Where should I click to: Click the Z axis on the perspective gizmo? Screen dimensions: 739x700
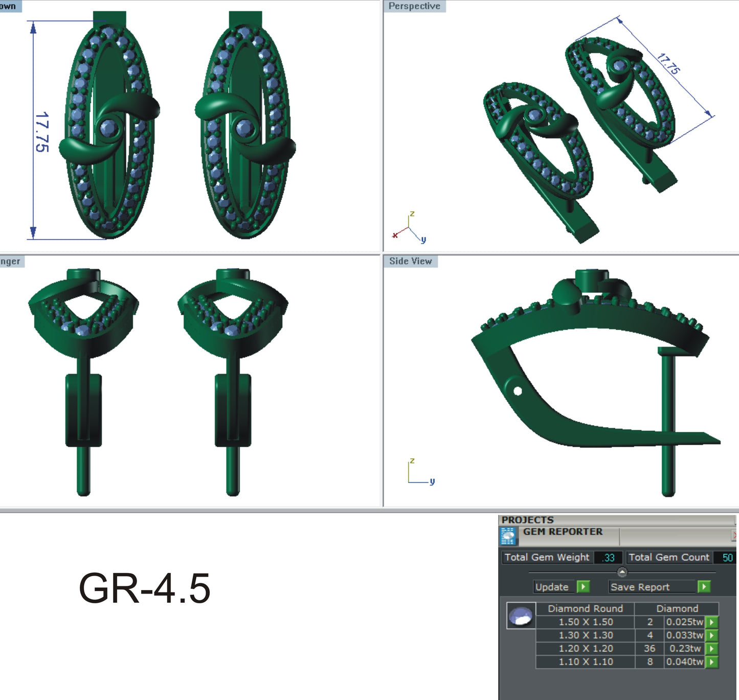pyautogui.click(x=411, y=215)
